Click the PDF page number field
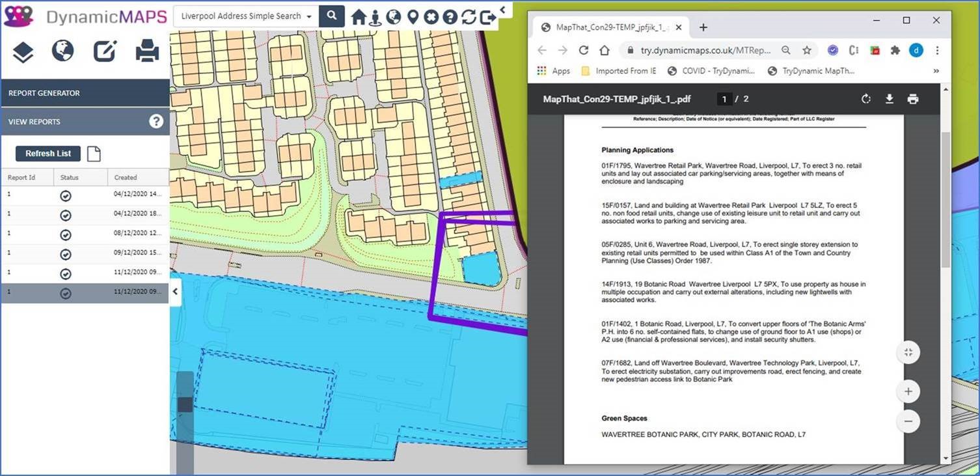Image resolution: width=980 pixels, height=476 pixels. pos(724,99)
